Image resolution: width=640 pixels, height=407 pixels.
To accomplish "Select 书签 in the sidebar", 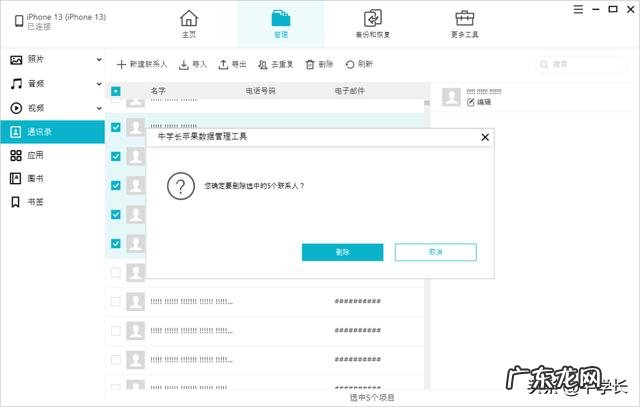I will (x=27, y=202).
